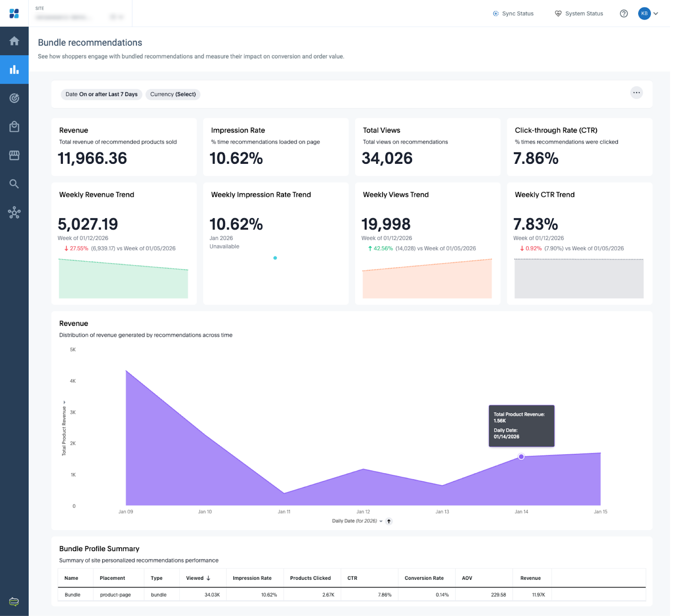Open the search magnifier sidebar icon
The image size is (674, 616).
14,184
